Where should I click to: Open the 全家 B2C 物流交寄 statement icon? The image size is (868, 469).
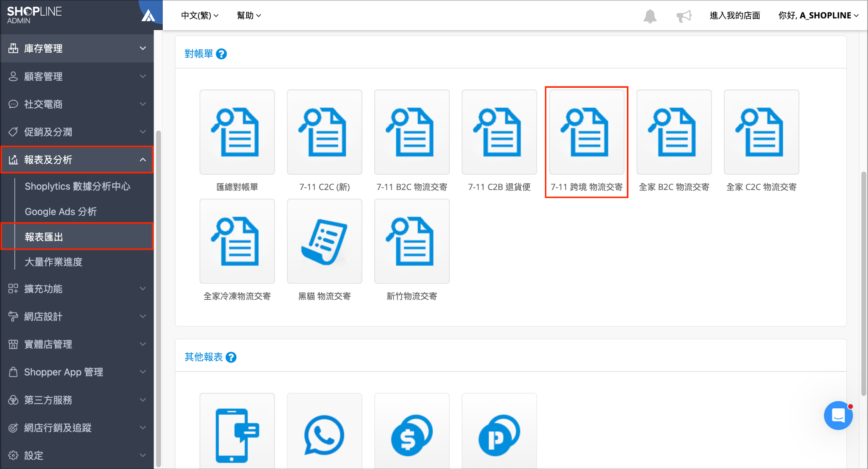(674, 132)
